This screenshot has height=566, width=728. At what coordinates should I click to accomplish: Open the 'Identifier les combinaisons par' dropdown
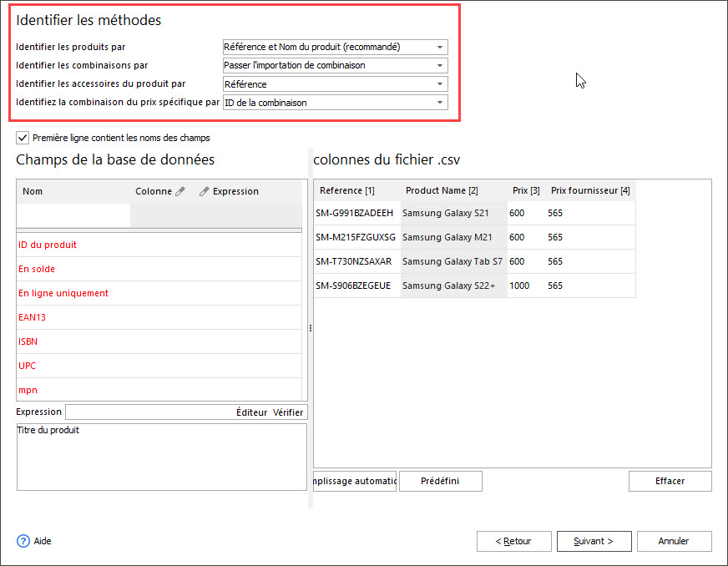[x=336, y=65]
